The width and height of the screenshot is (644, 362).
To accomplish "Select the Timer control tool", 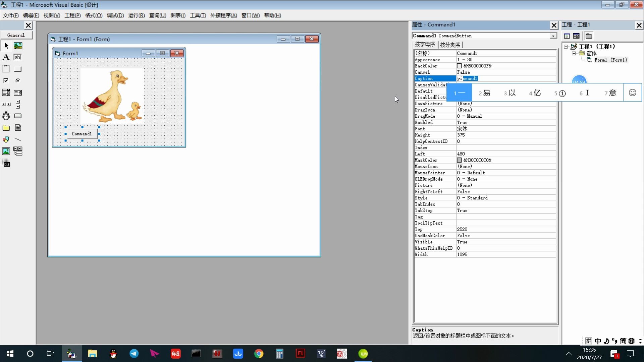I will click(x=6, y=116).
